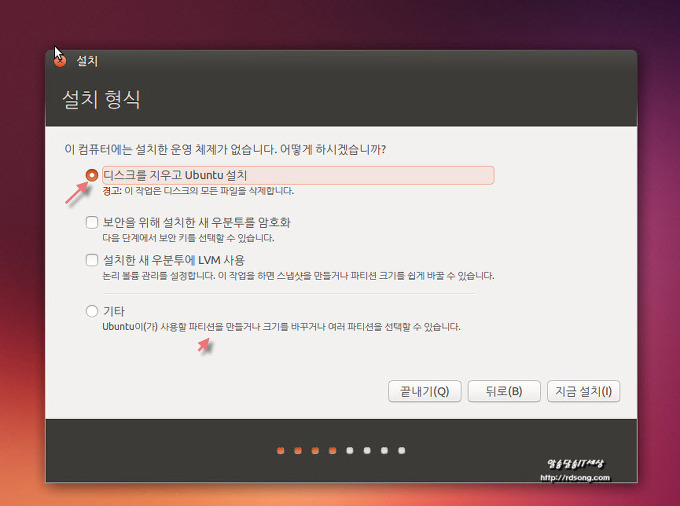Quit the installer via "끝내기(Q)"

424,391
